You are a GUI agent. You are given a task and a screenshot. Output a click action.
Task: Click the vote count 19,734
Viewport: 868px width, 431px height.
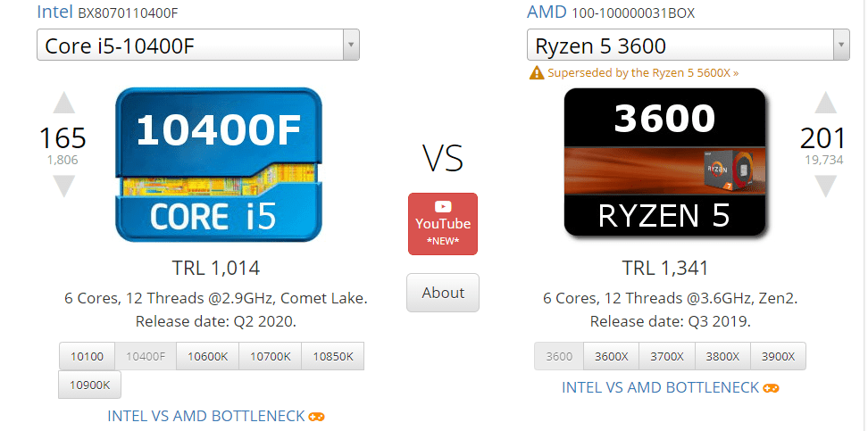tap(824, 161)
